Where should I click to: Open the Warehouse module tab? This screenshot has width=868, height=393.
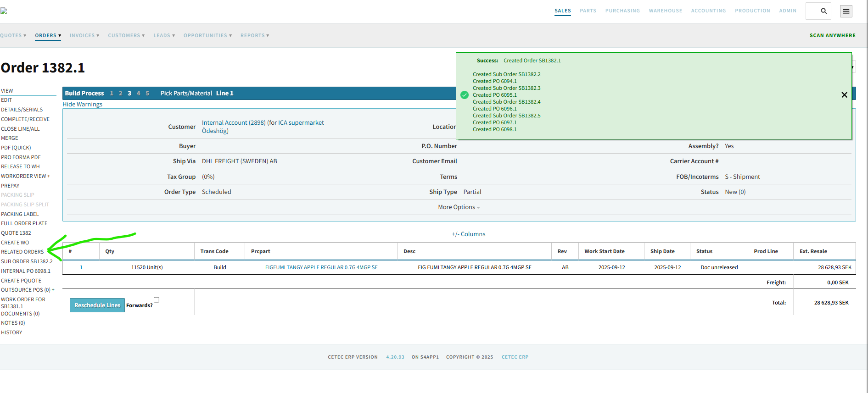tap(665, 11)
